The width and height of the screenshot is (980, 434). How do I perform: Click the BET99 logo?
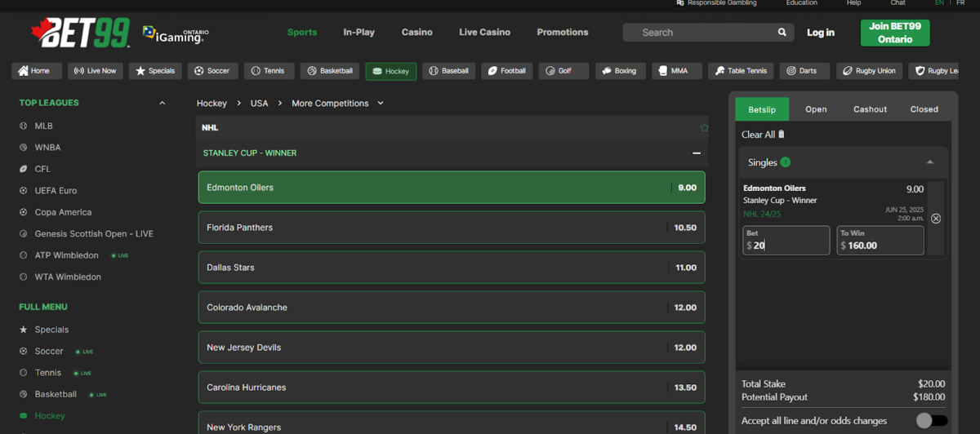tap(80, 33)
